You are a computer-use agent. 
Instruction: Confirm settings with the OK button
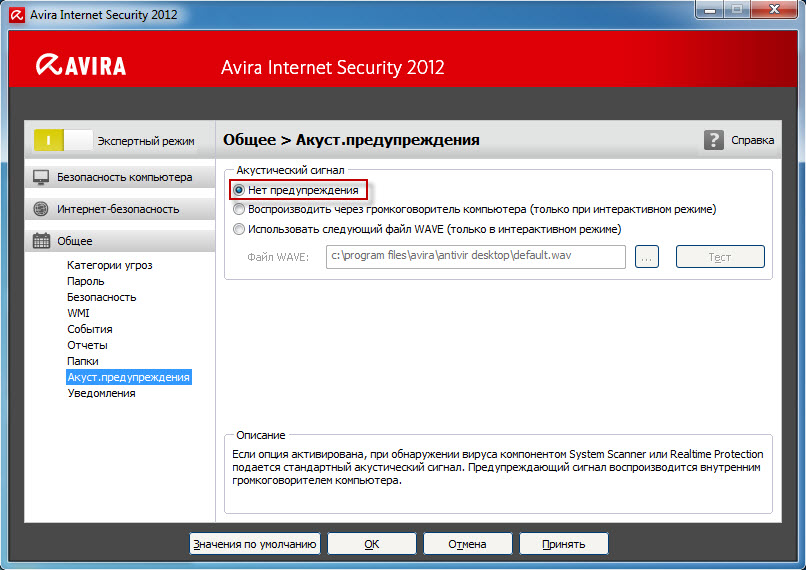click(x=372, y=544)
